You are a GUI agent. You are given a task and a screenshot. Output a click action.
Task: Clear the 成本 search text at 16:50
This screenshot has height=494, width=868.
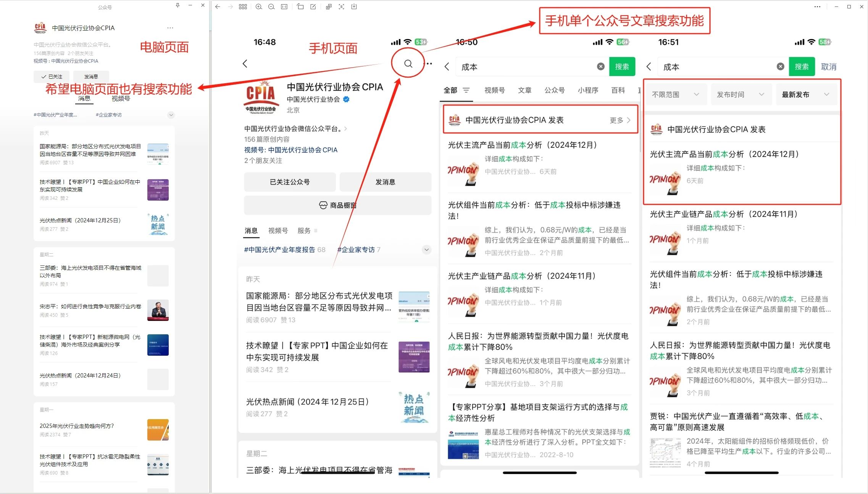[601, 66]
